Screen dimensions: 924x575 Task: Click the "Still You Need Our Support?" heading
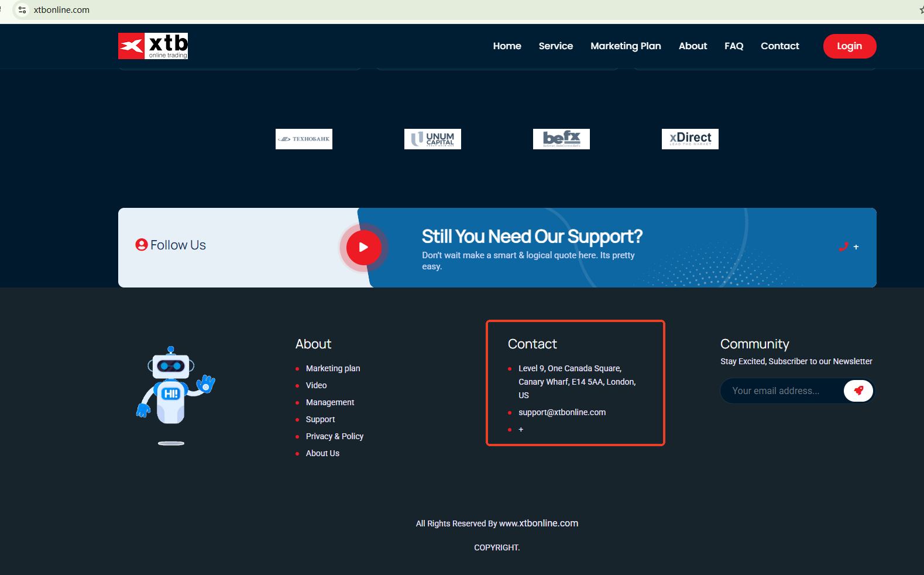coord(532,237)
